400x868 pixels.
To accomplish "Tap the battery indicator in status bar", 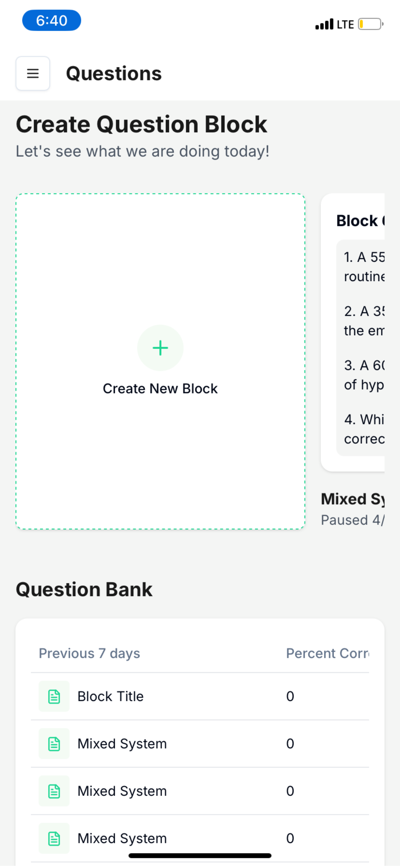I will tap(370, 24).
